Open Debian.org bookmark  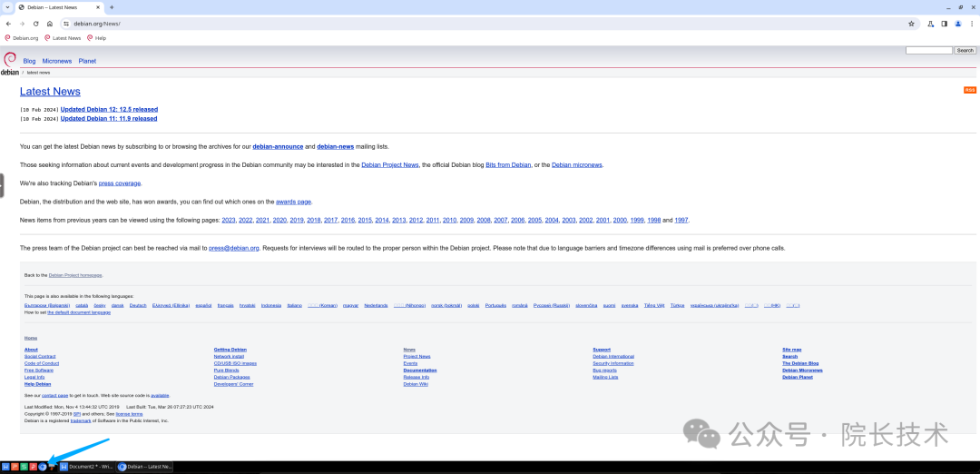21,38
